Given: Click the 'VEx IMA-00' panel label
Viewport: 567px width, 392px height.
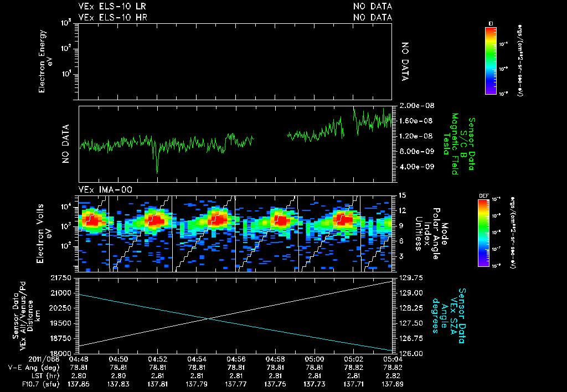Looking at the screenshot, I should 105,190.
